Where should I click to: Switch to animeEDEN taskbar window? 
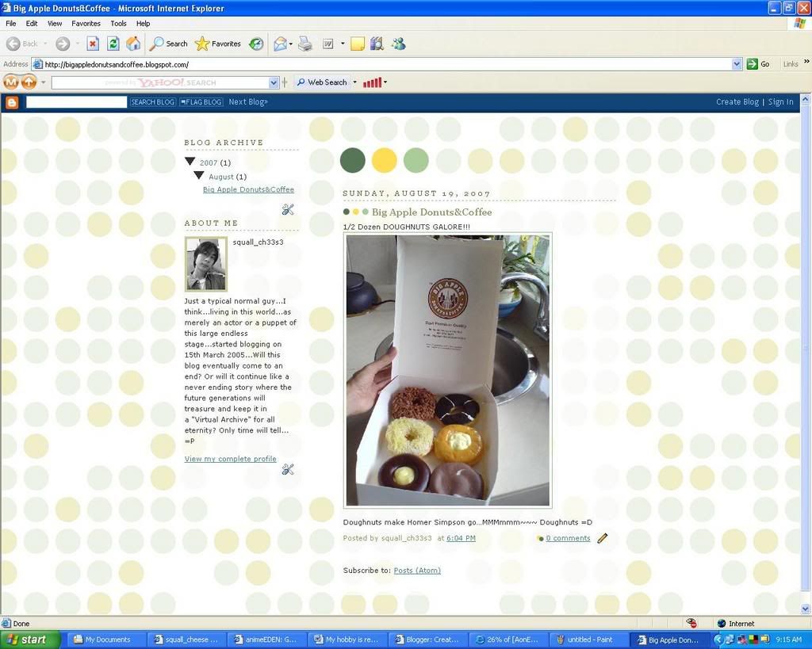[266, 639]
